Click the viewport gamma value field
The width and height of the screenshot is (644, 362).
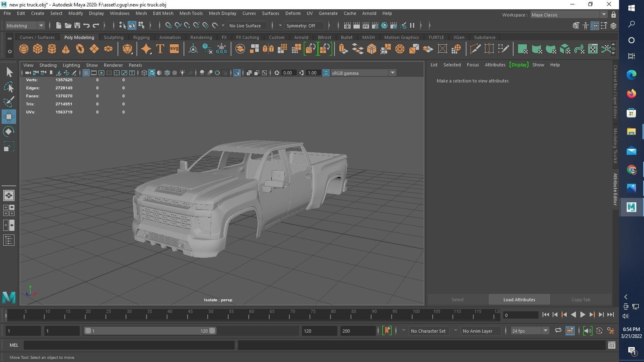tap(312, 73)
